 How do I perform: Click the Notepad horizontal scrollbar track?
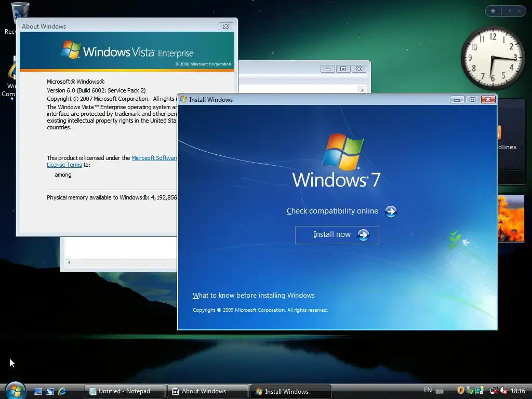(125, 262)
